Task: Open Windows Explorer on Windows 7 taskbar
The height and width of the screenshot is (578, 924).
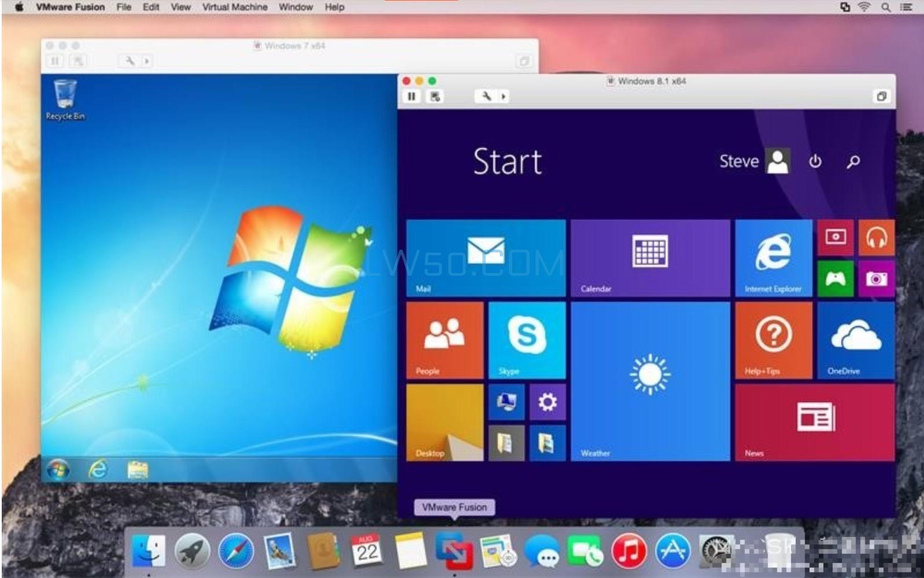Action: pyautogui.click(x=137, y=470)
